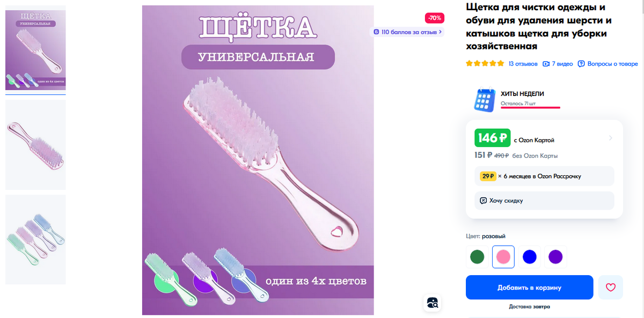
Task: Expand Ozon Card price details chevron
Action: click(x=610, y=138)
